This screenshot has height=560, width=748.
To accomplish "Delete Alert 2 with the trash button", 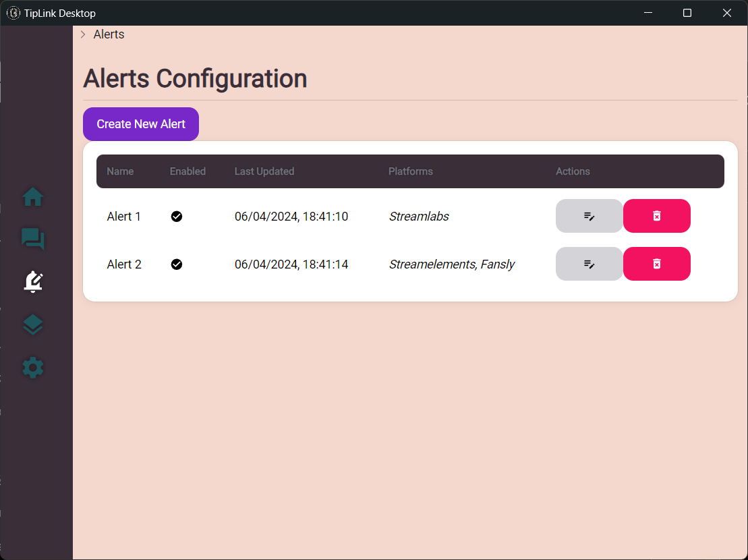I will coord(657,264).
